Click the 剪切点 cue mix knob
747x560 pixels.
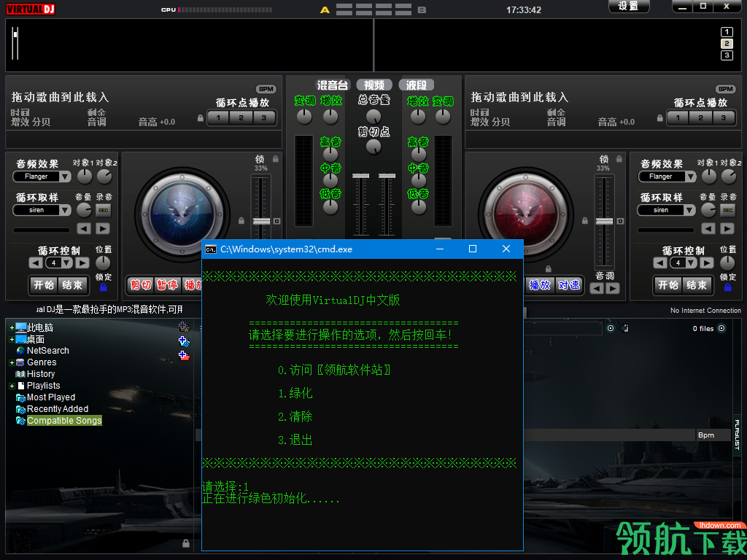[x=373, y=147]
